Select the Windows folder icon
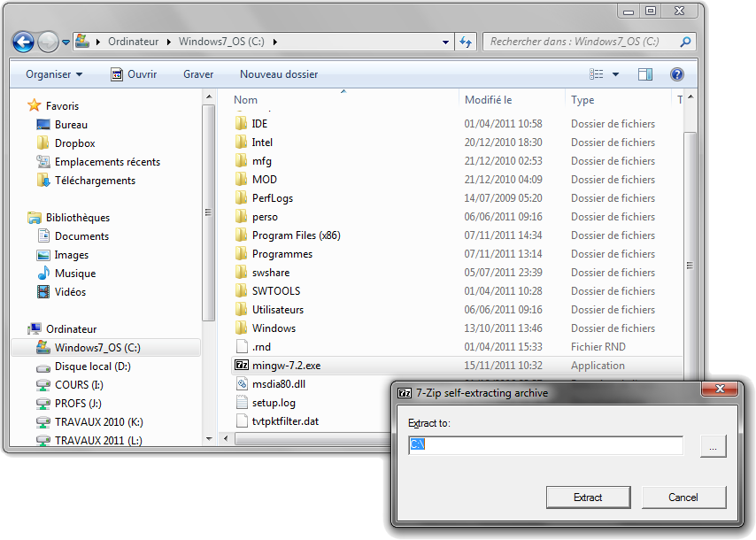The width and height of the screenshot is (756, 540). click(x=241, y=328)
